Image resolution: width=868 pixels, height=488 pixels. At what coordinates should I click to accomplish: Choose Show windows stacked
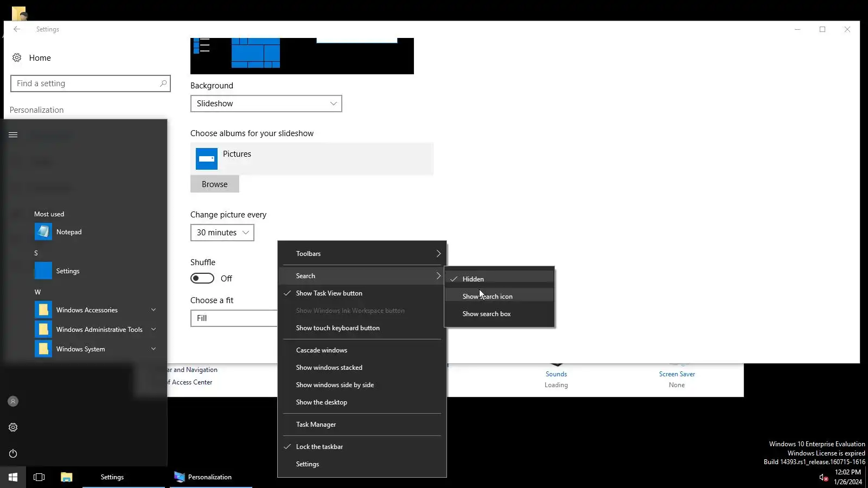tap(362, 367)
